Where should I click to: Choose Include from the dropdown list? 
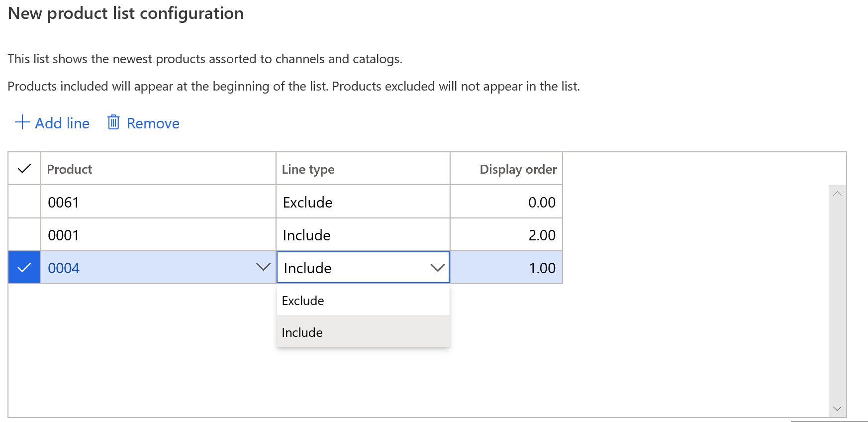[x=363, y=332]
